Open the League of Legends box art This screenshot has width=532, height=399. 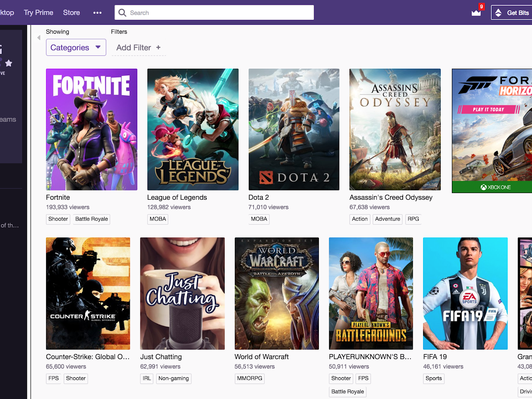tap(193, 129)
